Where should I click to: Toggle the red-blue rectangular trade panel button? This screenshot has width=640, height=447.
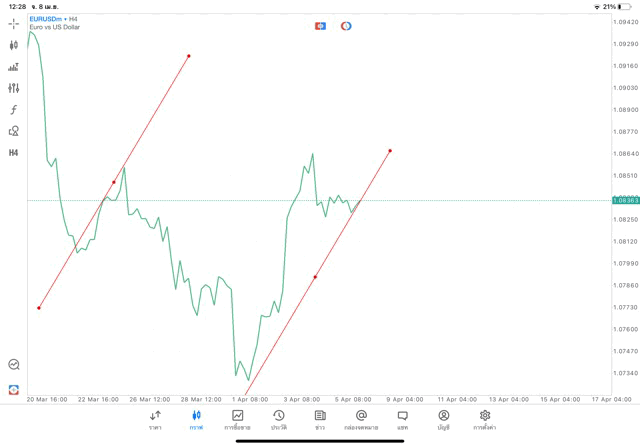(320, 26)
